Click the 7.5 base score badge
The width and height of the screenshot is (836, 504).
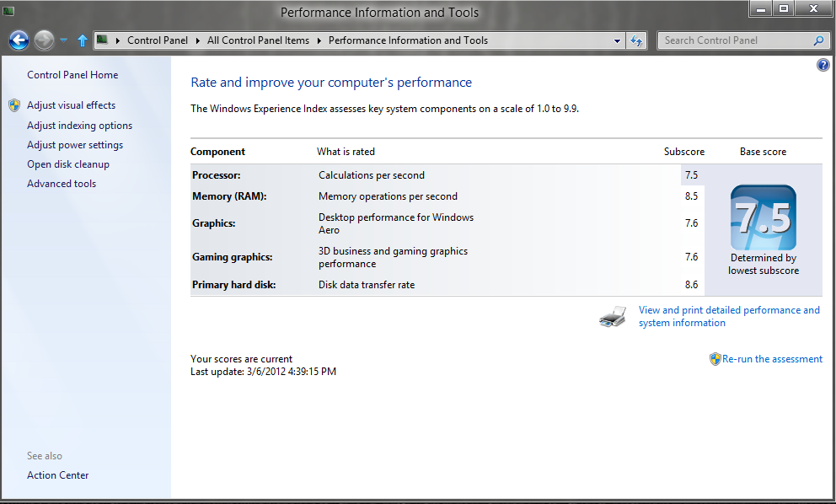(x=763, y=217)
